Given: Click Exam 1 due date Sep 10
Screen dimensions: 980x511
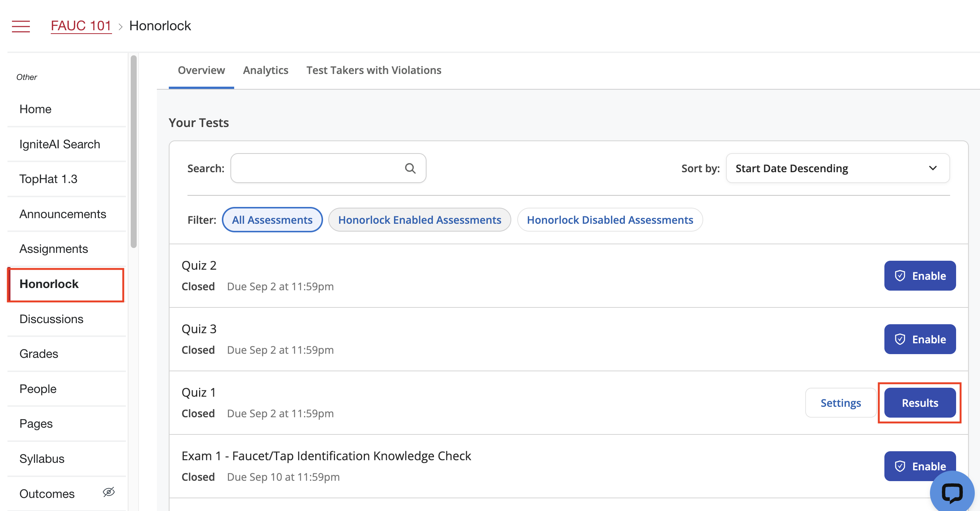Looking at the screenshot, I should click(283, 477).
